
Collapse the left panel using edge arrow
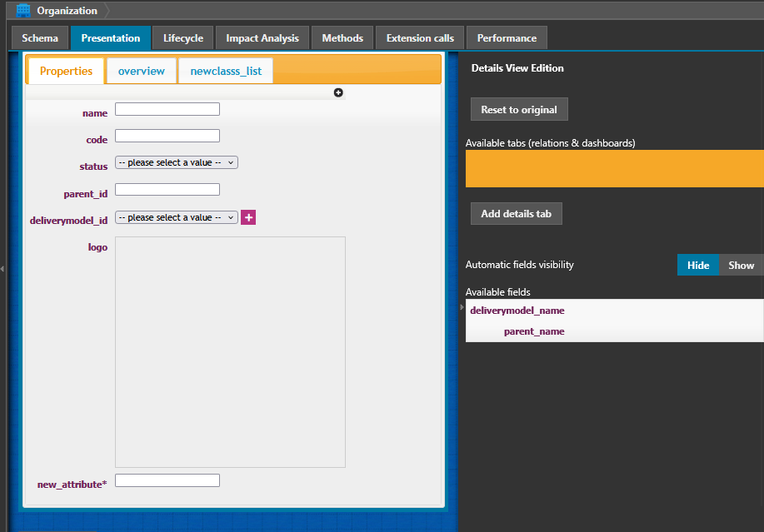tap(2, 268)
